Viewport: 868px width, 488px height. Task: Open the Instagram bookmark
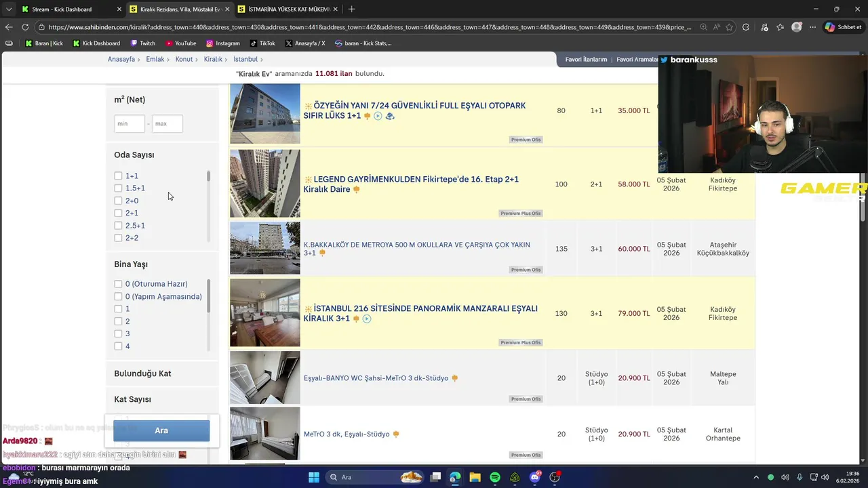pyautogui.click(x=223, y=43)
